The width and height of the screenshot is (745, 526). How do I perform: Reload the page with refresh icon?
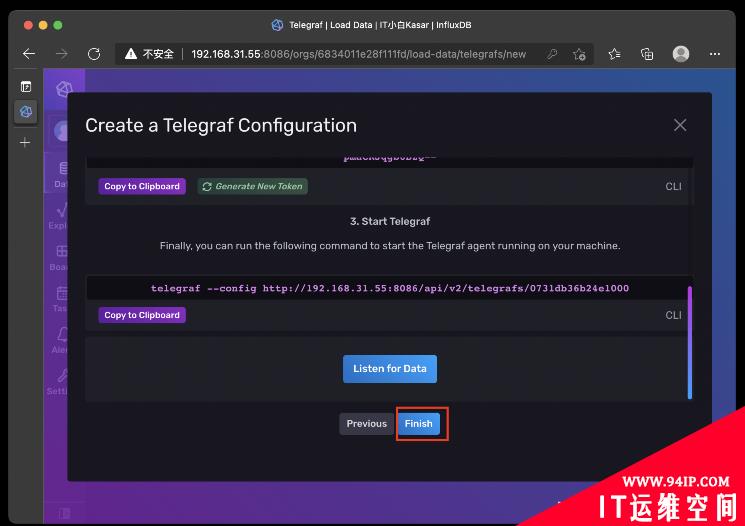tap(94, 54)
